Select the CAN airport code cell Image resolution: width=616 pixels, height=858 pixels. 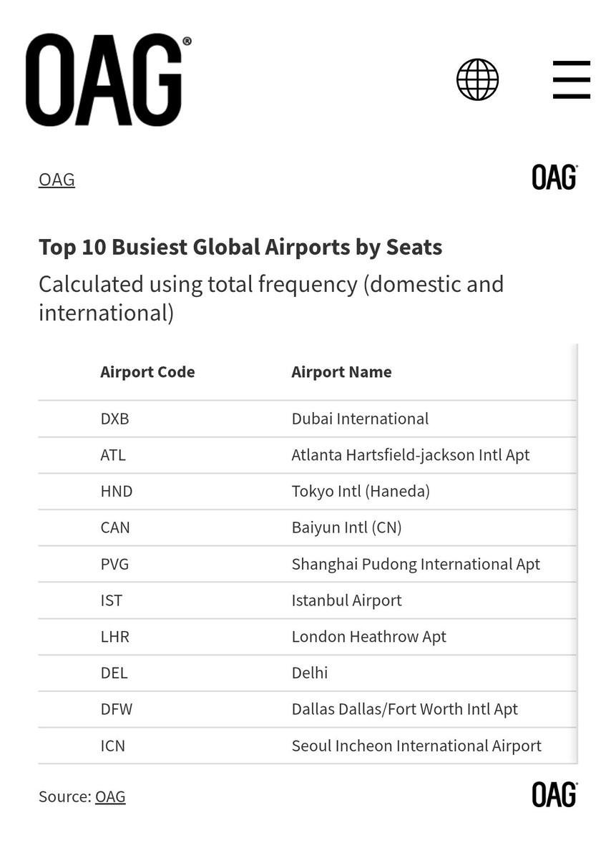pyautogui.click(x=115, y=527)
